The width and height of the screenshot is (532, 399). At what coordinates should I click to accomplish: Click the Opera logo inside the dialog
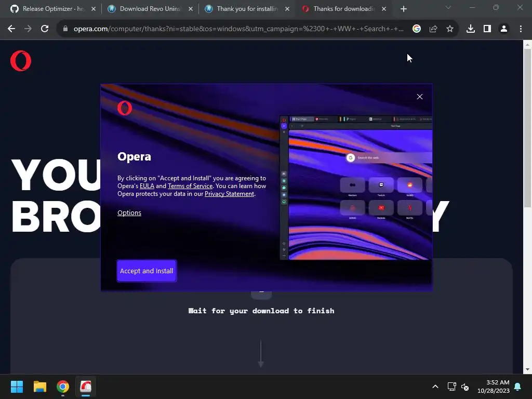(125, 108)
